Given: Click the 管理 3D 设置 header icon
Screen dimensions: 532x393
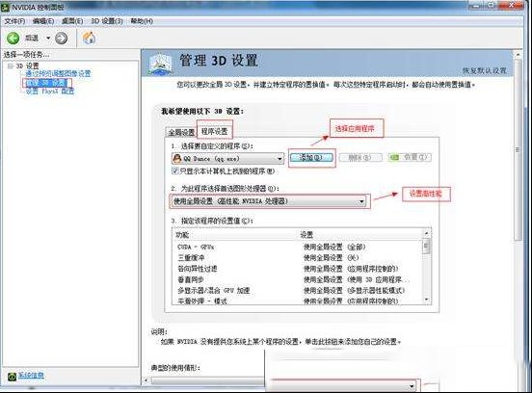Looking at the screenshot, I should pos(161,64).
